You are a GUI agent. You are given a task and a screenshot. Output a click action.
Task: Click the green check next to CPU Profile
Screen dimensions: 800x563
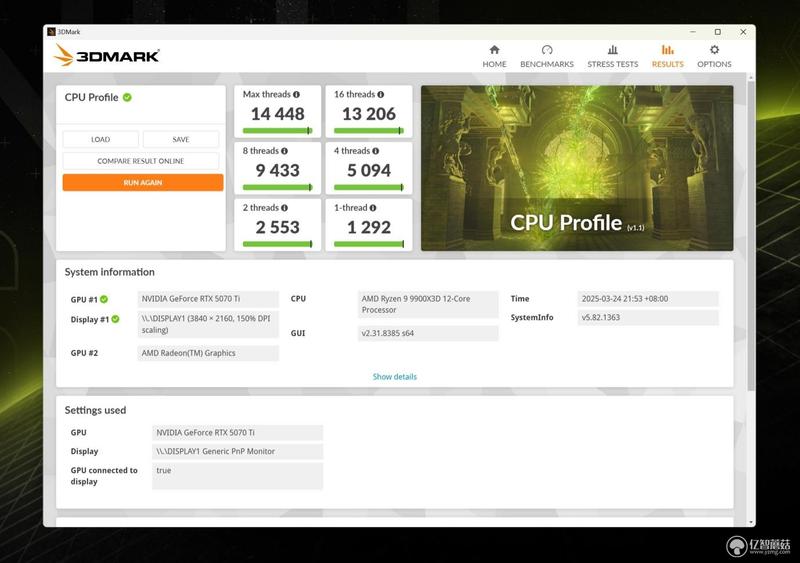coord(127,97)
